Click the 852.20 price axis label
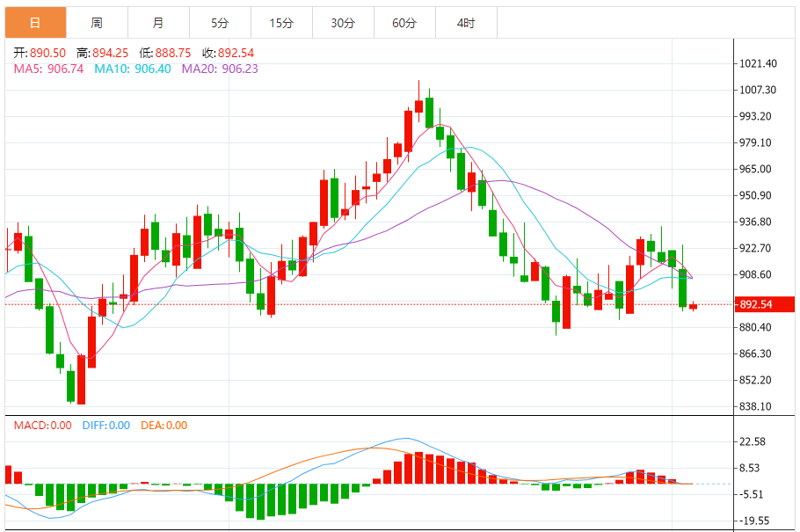 pos(755,381)
